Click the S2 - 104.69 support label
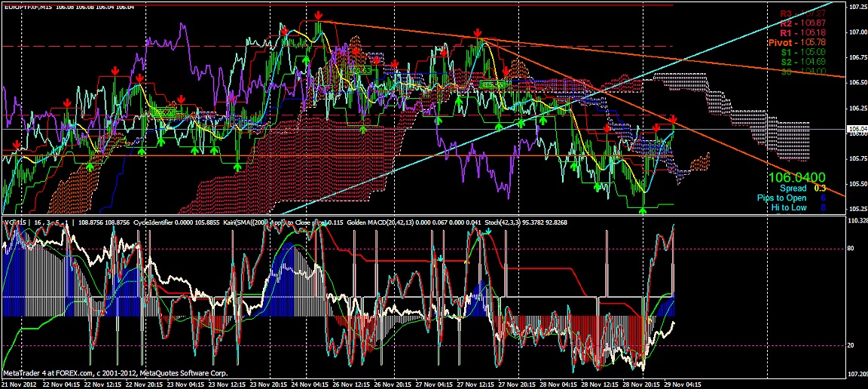The height and width of the screenshot is (389, 868). tap(803, 62)
